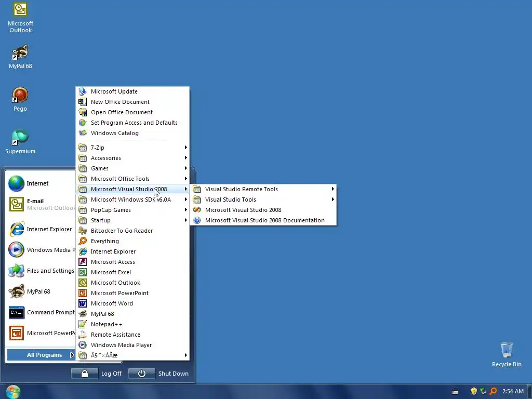
Task: Expand the Visual Studio Remote Tools arrow
Action: [333, 189]
